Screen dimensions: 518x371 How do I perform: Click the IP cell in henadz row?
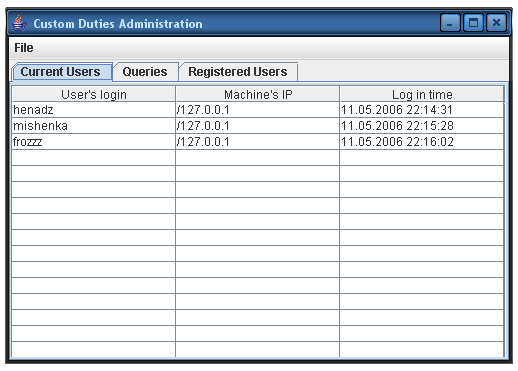(258, 110)
